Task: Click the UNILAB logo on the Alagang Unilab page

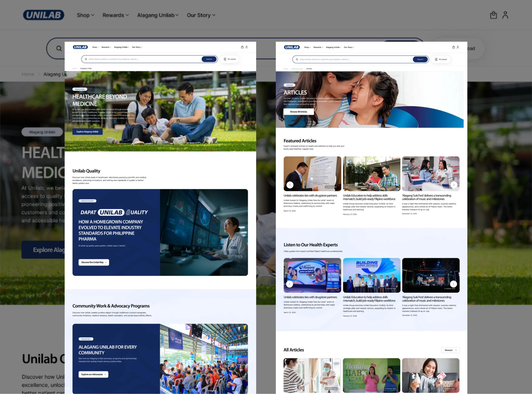Action: click(x=80, y=47)
